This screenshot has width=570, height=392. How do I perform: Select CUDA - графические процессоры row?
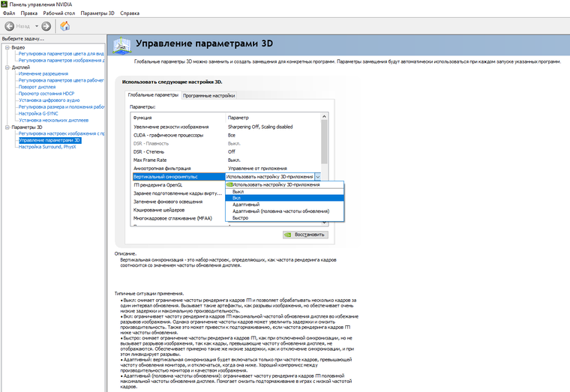click(226, 135)
